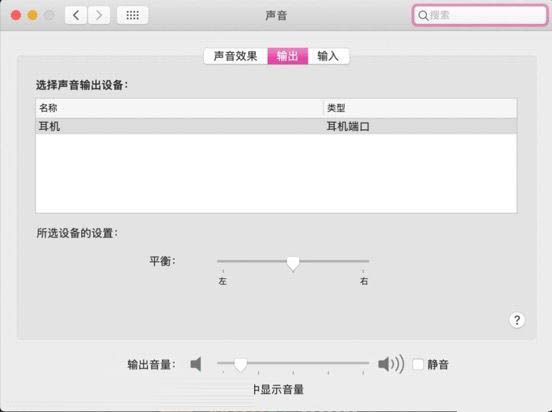Adjust the 输出音量 volume slider thumb
552x412 pixels.
click(240, 365)
